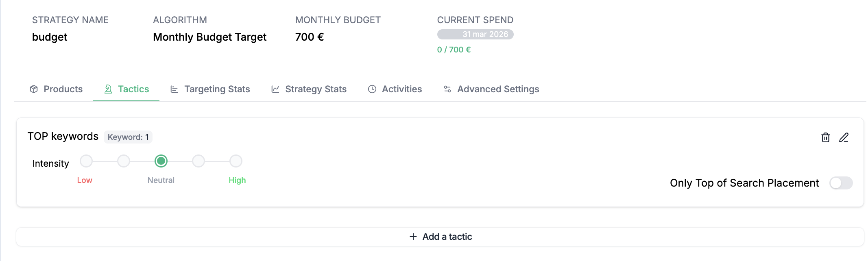Click the Add a tactic button
This screenshot has width=868, height=261.
[x=440, y=237]
